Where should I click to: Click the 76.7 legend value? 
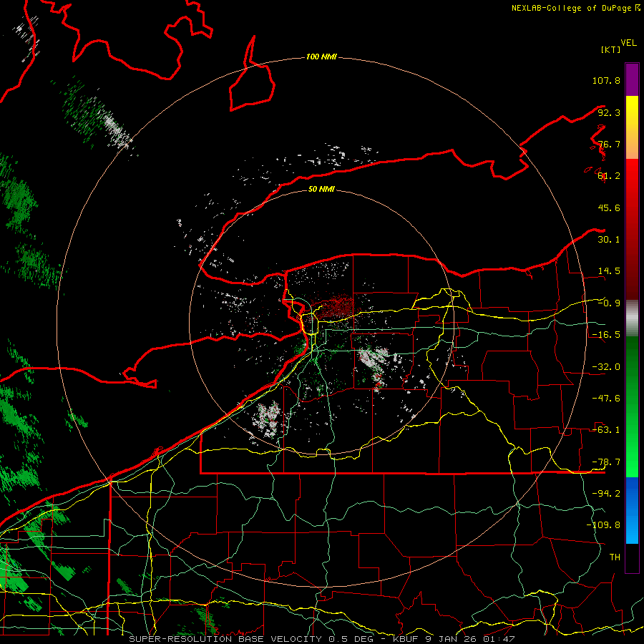pyautogui.click(x=609, y=144)
